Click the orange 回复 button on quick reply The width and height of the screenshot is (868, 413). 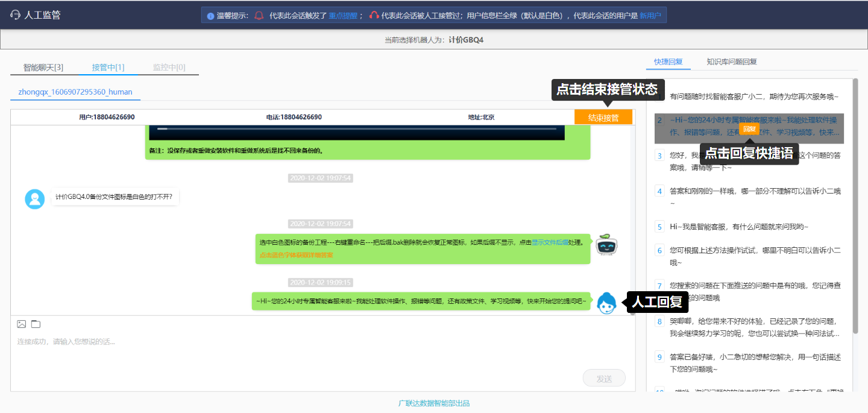pos(749,128)
